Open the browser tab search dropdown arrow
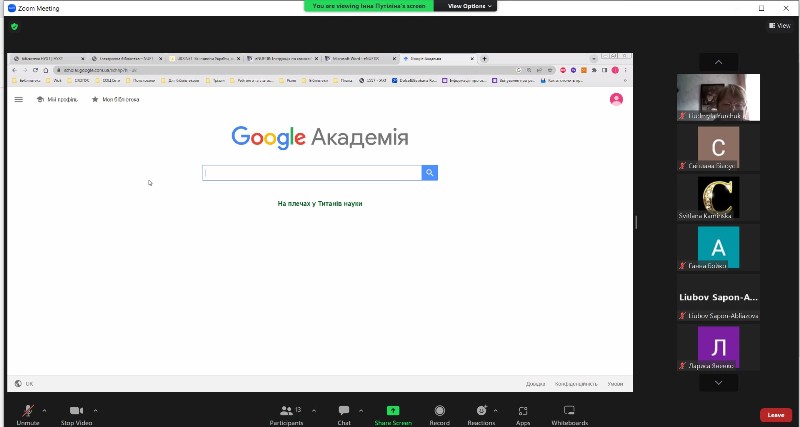800x427 pixels. coord(594,59)
